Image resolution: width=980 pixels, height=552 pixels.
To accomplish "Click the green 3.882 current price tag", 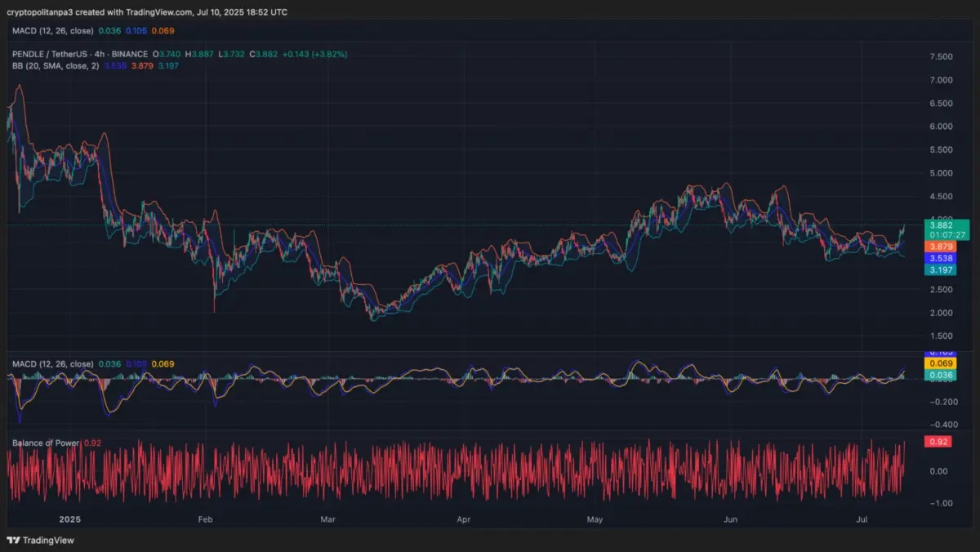I will tap(947, 225).
